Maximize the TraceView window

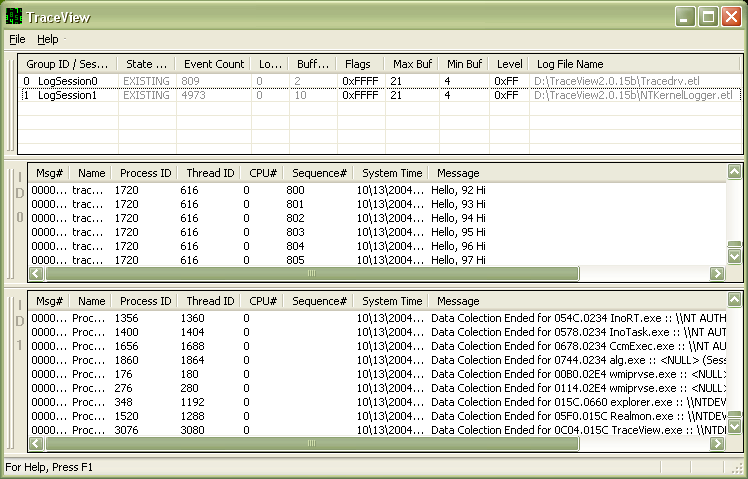tap(708, 17)
